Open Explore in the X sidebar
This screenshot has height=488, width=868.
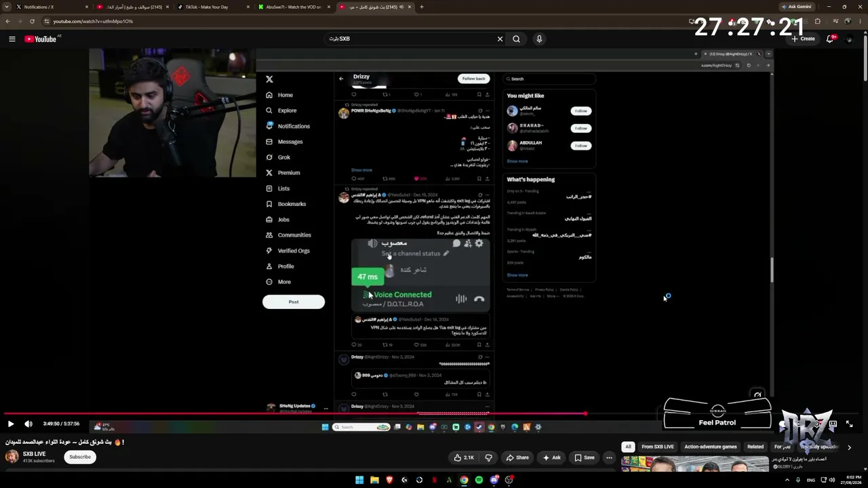coord(281,110)
